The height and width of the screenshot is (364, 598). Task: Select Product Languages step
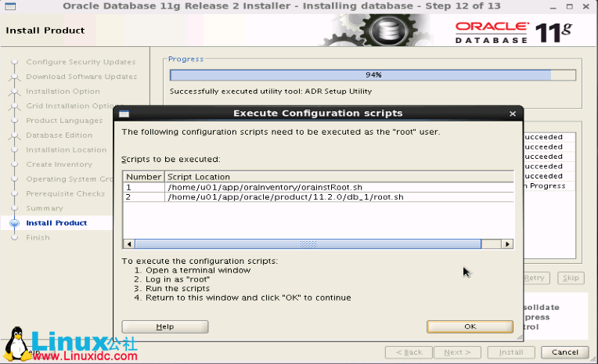(x=64, y=121)
